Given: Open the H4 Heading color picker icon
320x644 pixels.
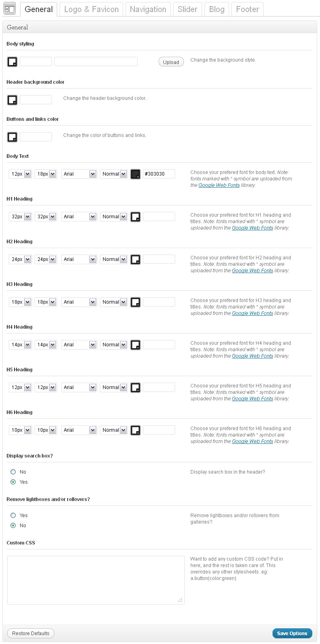Looking at the screenshot, I should tap(136, 345).
